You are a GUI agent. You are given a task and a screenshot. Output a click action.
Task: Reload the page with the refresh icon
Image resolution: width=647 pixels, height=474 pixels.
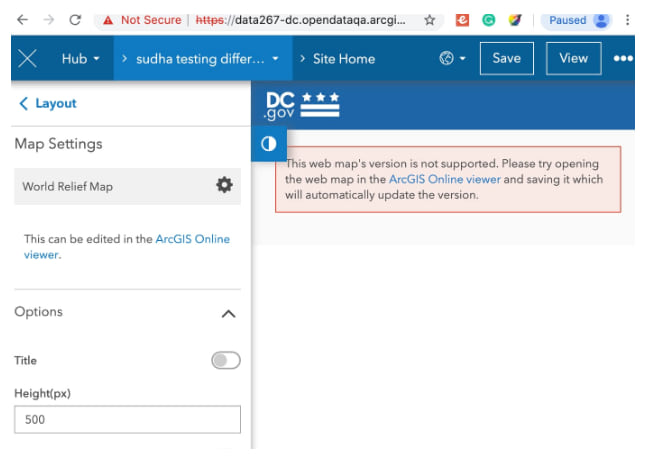[75, 20]
